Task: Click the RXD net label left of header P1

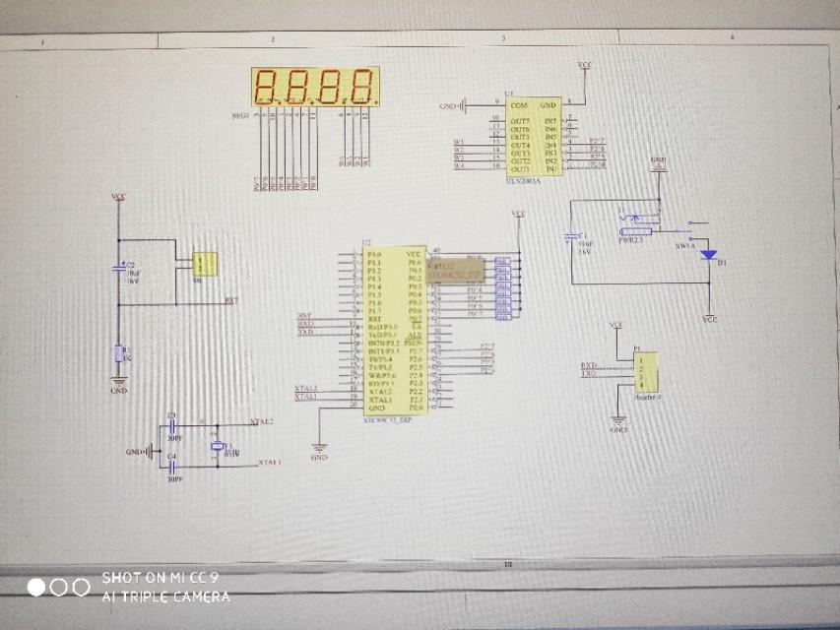Action: 589,365
